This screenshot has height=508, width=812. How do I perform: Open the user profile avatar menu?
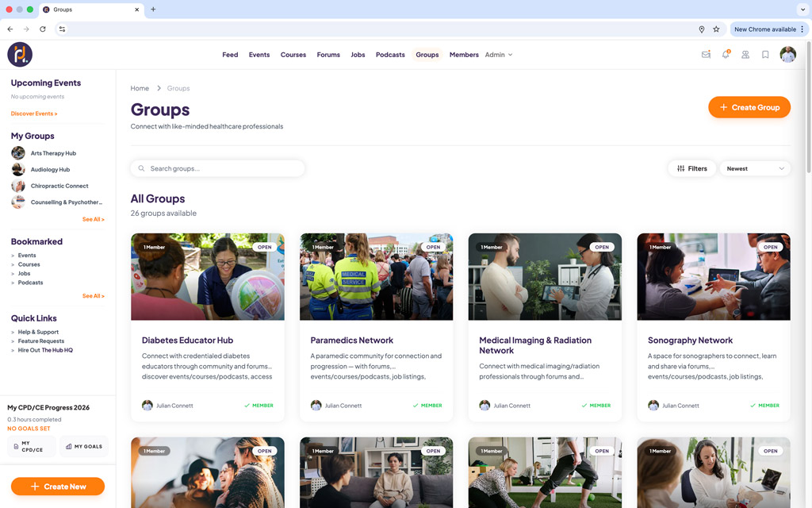[787, 55]
